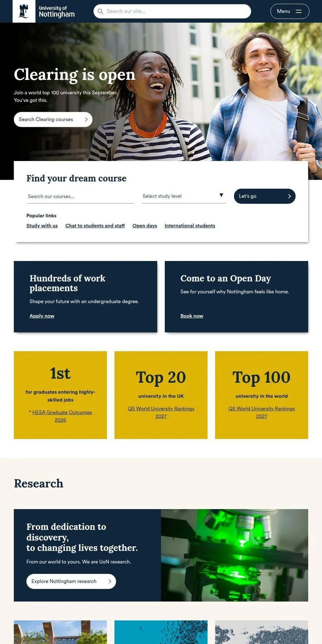Click 'for graduates entering highly-skilled jobs' caption
This screenshot has height=644, width=322.
pyautogui.click(x=60, y=396)
